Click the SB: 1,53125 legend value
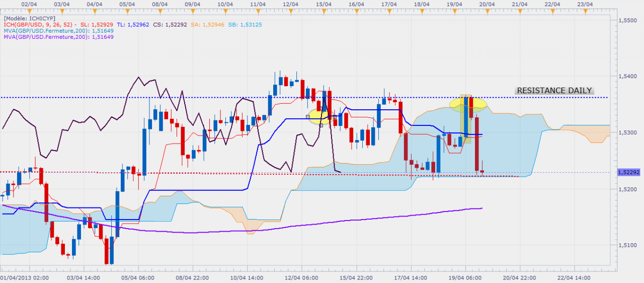Viewport: 644px width, 283px height. coord(245,24)
